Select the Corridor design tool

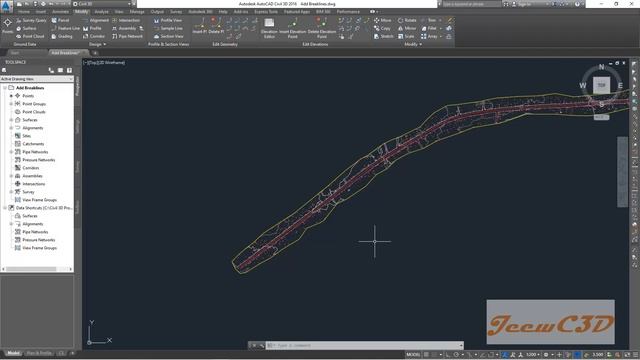[x=94, y=36]
